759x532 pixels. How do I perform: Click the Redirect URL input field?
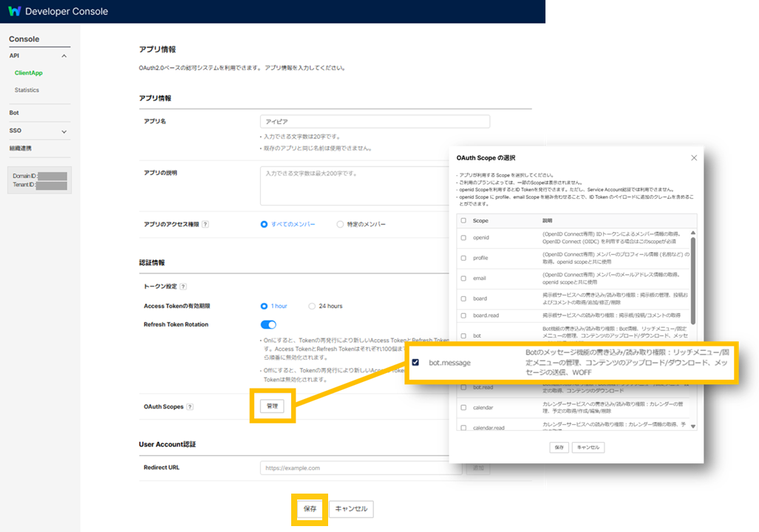point(361,468)
